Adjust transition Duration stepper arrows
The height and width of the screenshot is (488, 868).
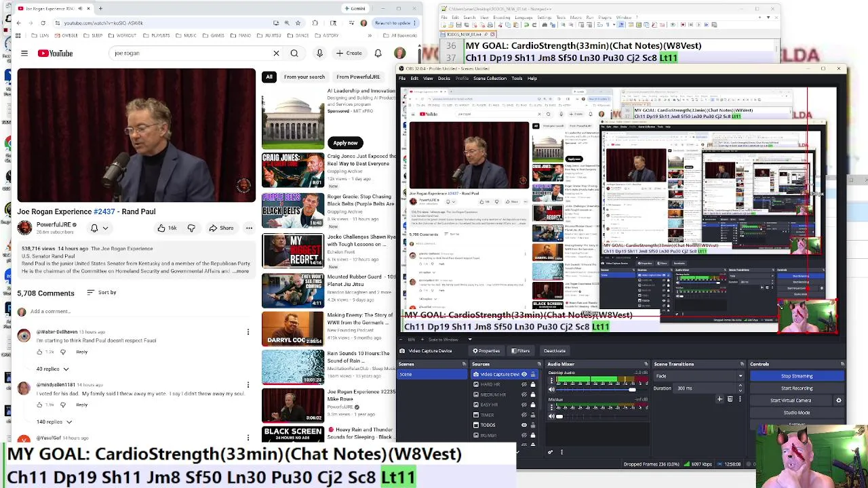(740, 388)
